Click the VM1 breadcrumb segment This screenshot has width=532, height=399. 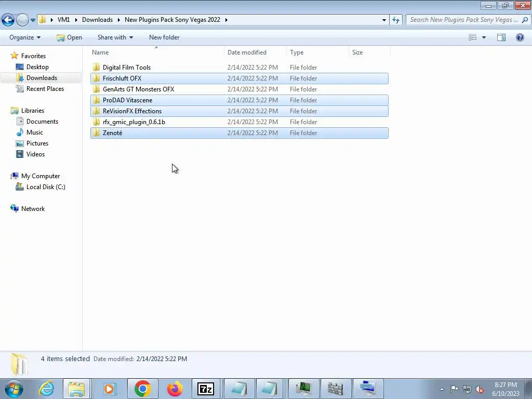point(63,20)
